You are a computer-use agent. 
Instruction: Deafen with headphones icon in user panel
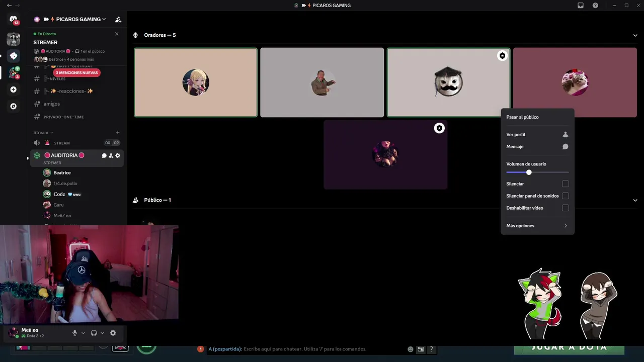point(94,333)
